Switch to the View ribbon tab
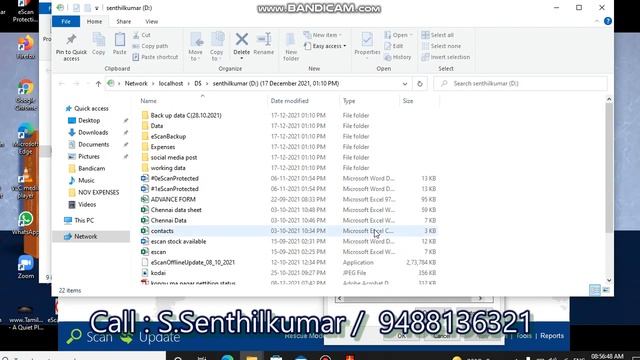The image size is (640, 360). coord(151,22)
